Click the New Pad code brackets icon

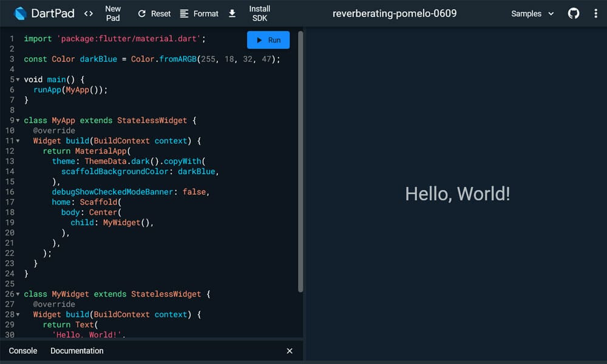tap(89, 13)
